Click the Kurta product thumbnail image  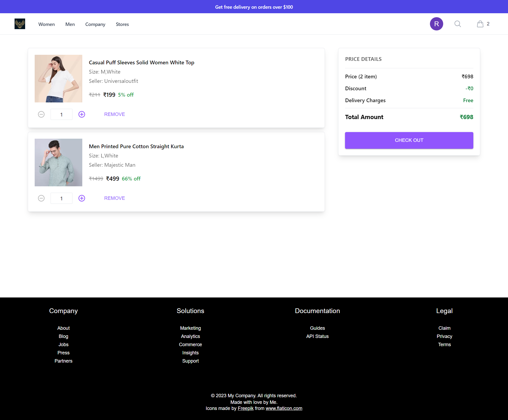[58, 162]
